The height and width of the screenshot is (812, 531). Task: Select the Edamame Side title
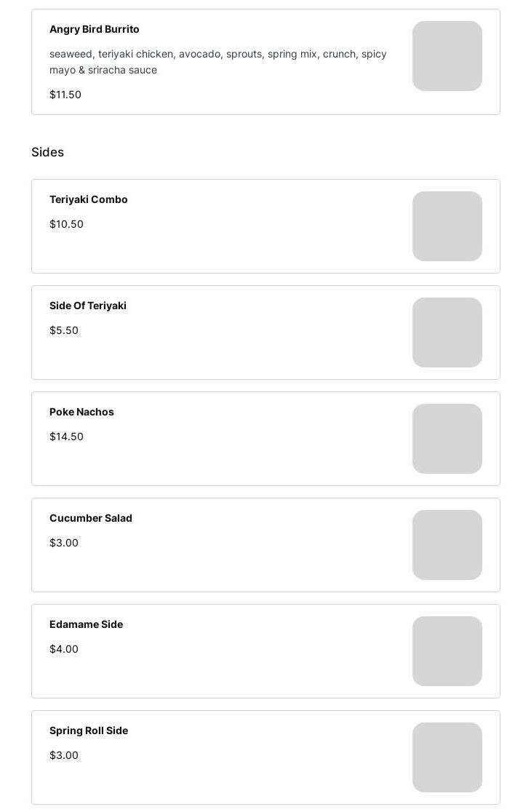(86, 624)
